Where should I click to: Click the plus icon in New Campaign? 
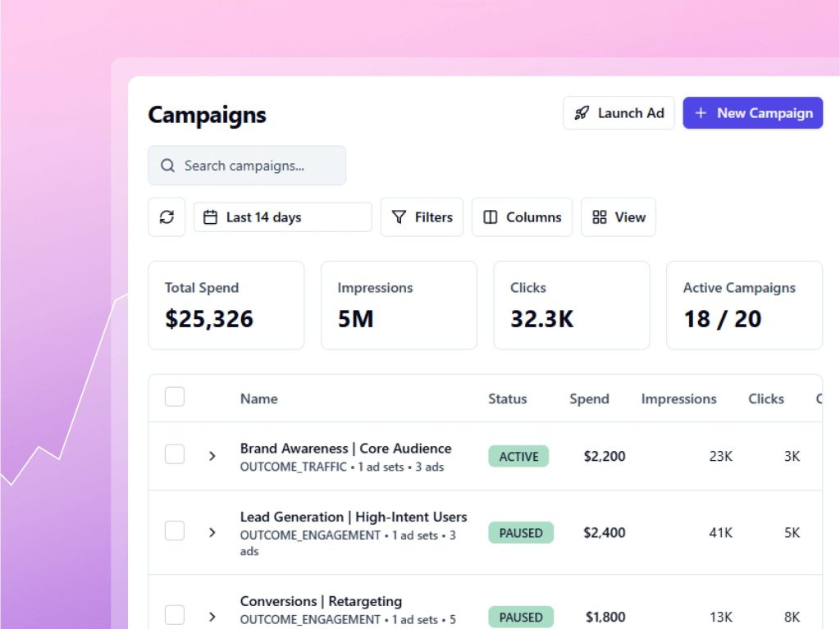point(701,113)
